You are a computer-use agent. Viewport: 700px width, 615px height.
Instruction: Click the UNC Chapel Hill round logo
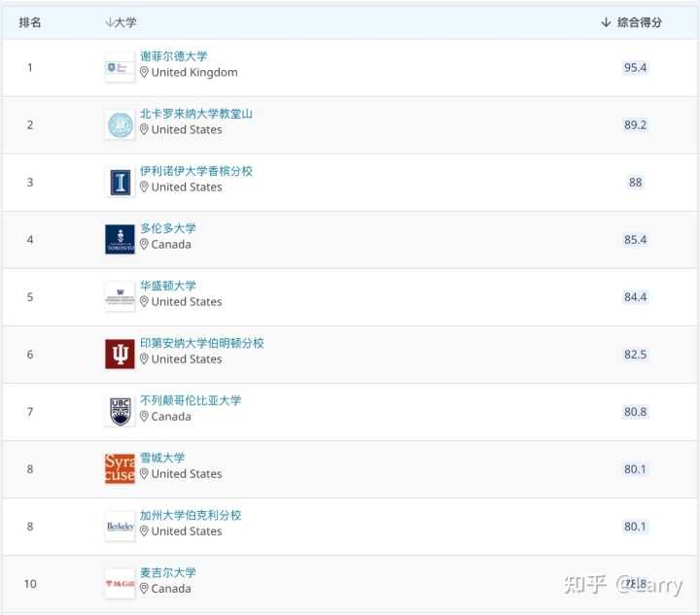[x=120, y=125]
